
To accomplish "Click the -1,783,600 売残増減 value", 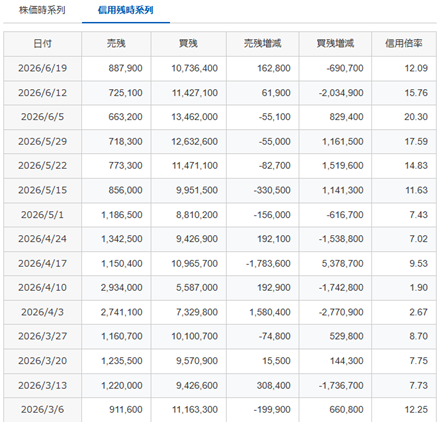I will (x=268, y=263).
